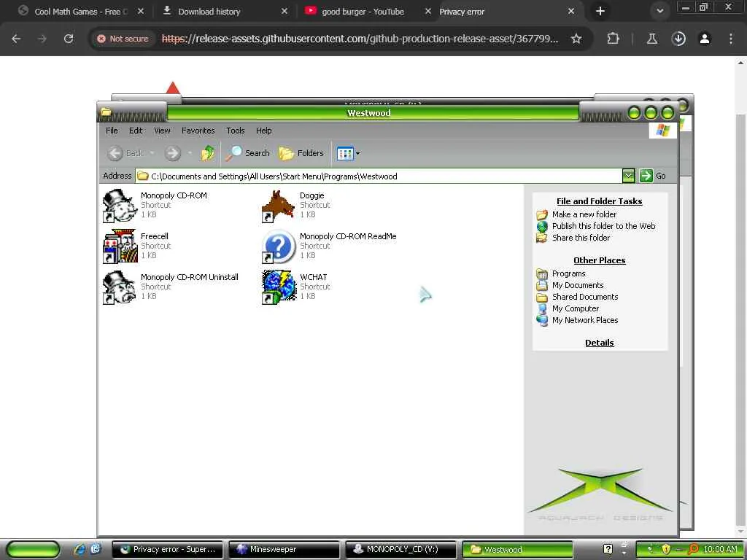Switch to Privacy error taskbar button
747x560 pixels.
coord(168,550)
